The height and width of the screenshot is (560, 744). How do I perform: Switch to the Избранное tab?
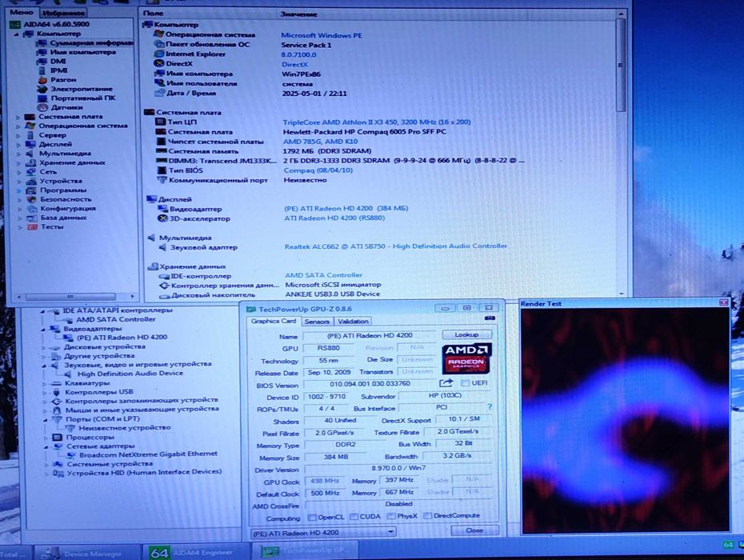pyautogui.click(x=63, y=13)
